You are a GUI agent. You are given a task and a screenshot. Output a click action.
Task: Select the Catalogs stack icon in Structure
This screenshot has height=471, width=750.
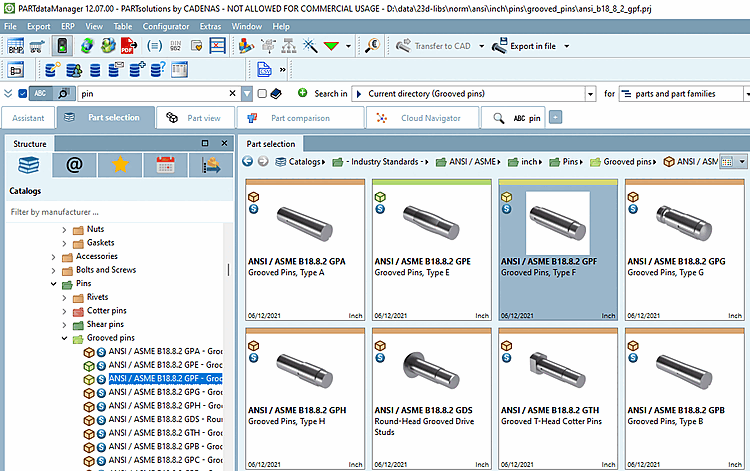coord(29,165)
